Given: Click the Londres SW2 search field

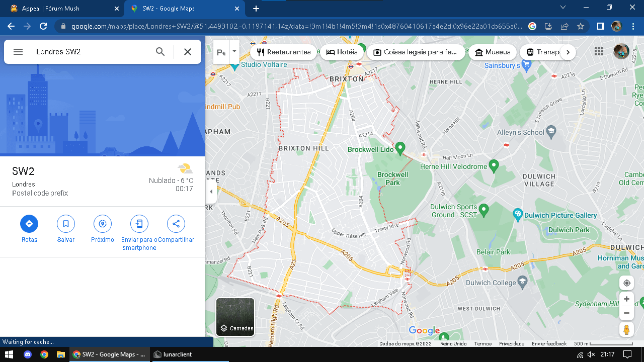Looking at the screenshot, I should pyautogui.click(x=91, y=52).
